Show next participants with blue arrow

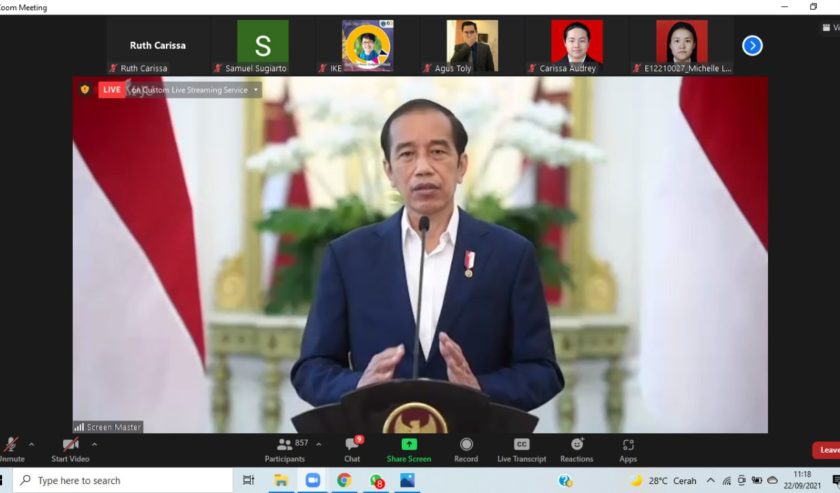(x=752, y=46)
